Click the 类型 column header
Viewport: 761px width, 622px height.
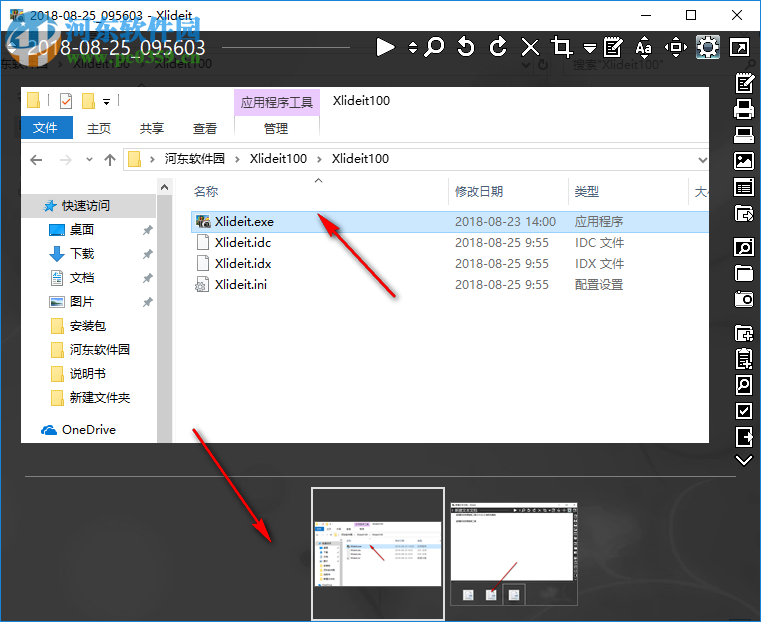[x=586, y=192]
